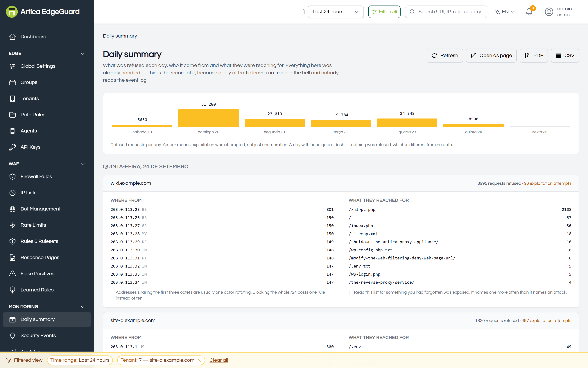Open IP Lists
This screenshot has width=588, height=368.
pyautogui.click(x=47, y=193)
